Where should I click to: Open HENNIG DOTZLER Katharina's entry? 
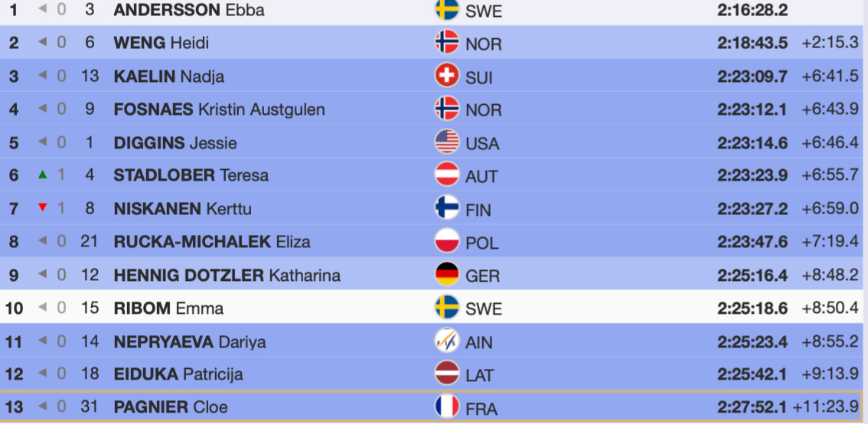coord(227,275)
